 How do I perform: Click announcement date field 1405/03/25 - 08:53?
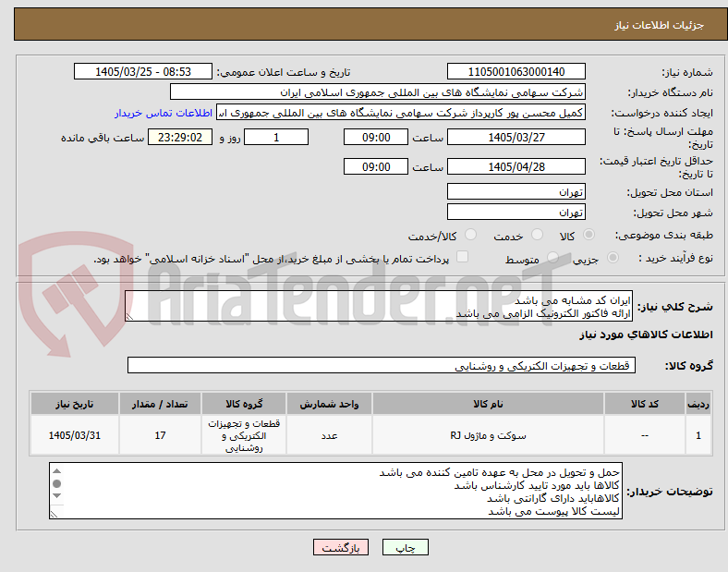(x=143, y=71)
